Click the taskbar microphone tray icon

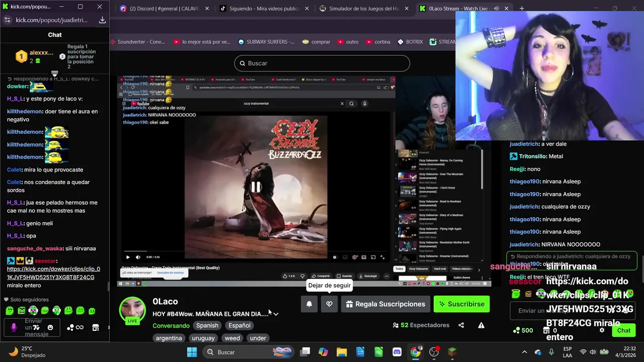(551, 352)
